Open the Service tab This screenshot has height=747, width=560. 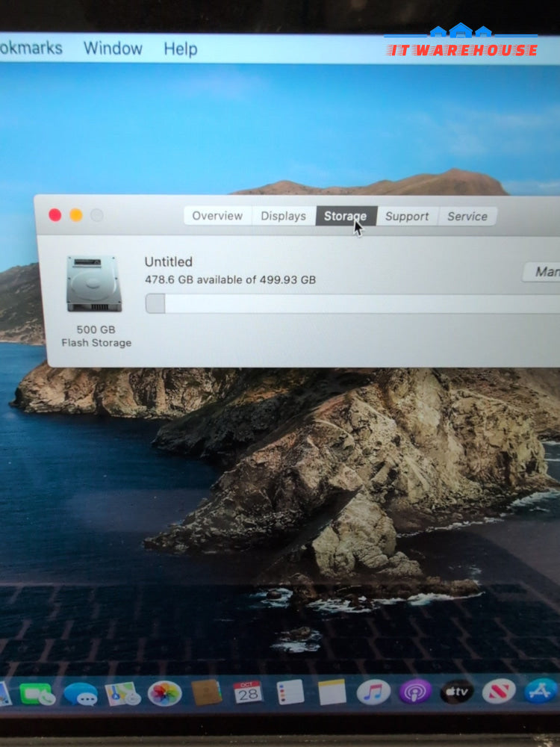(x=467, y=217)
